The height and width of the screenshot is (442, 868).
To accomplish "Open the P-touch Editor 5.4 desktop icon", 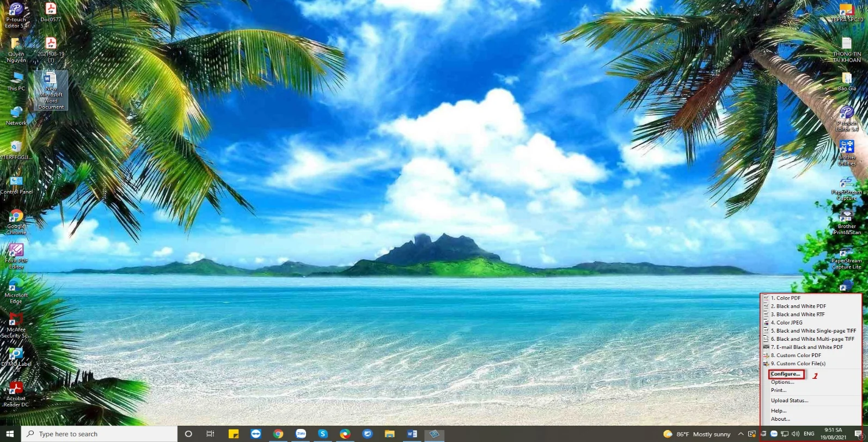I will (16, 14).
